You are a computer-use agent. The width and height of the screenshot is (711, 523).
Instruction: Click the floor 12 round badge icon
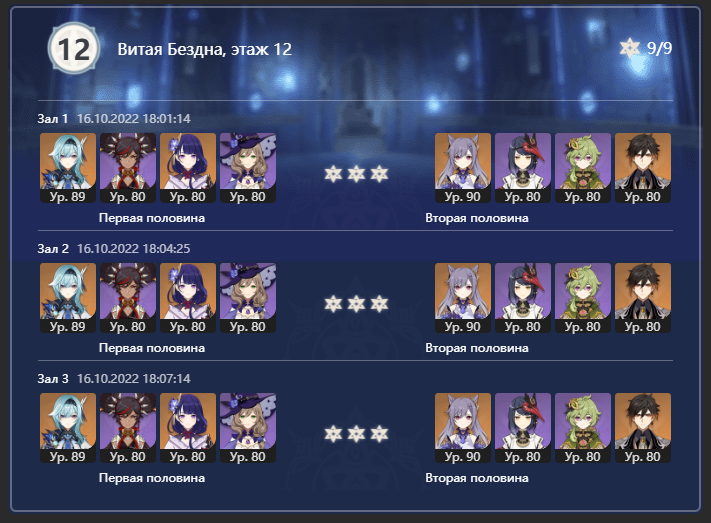(73, 48)
